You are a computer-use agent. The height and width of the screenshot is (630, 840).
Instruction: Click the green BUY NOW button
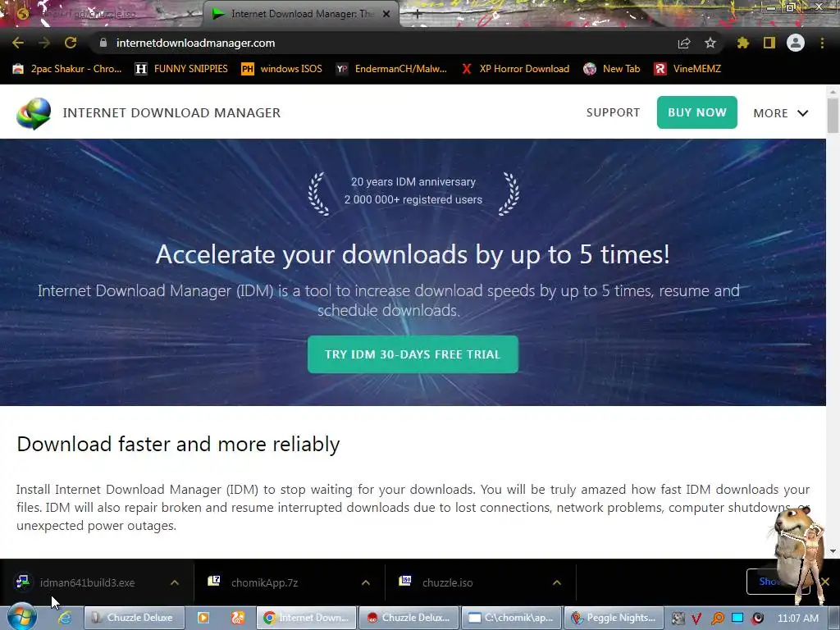click(x=697, y=112)
